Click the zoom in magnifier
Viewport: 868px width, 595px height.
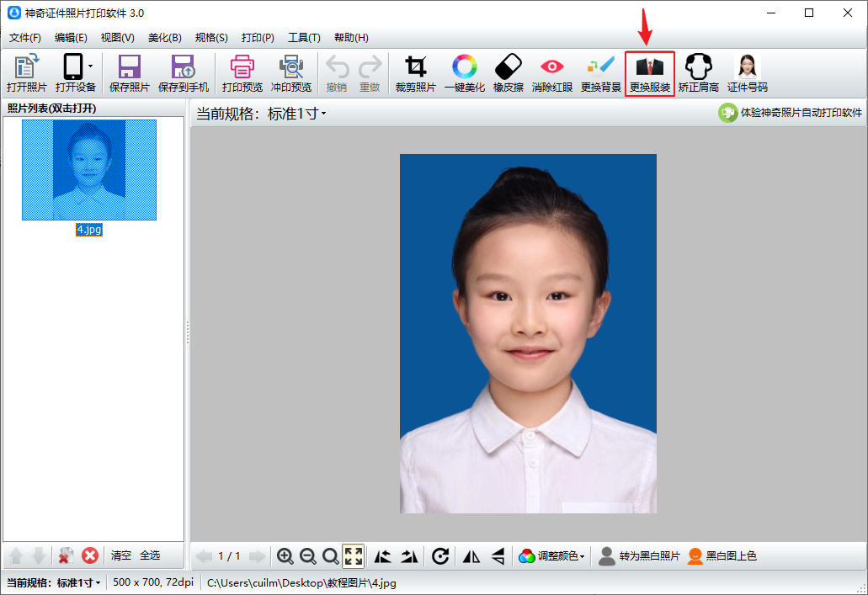tap(285, 555)
